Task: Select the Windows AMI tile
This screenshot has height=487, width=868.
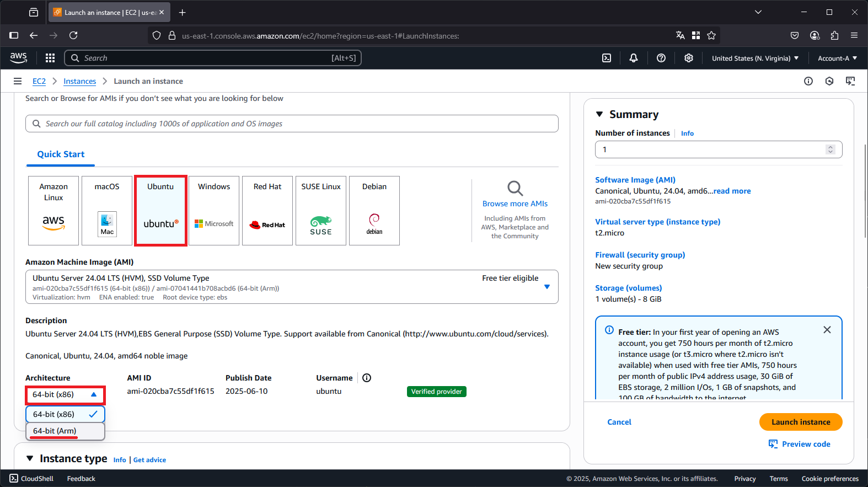Action: tap(214, 211)
